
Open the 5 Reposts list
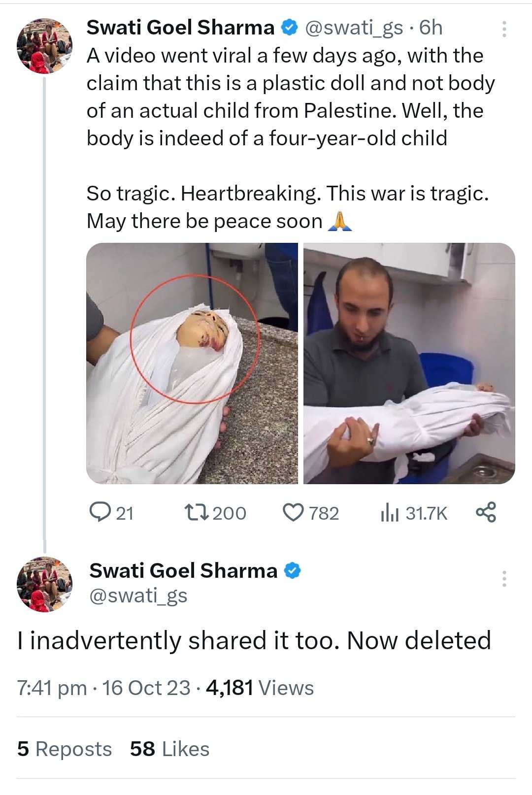click(65, 749)
